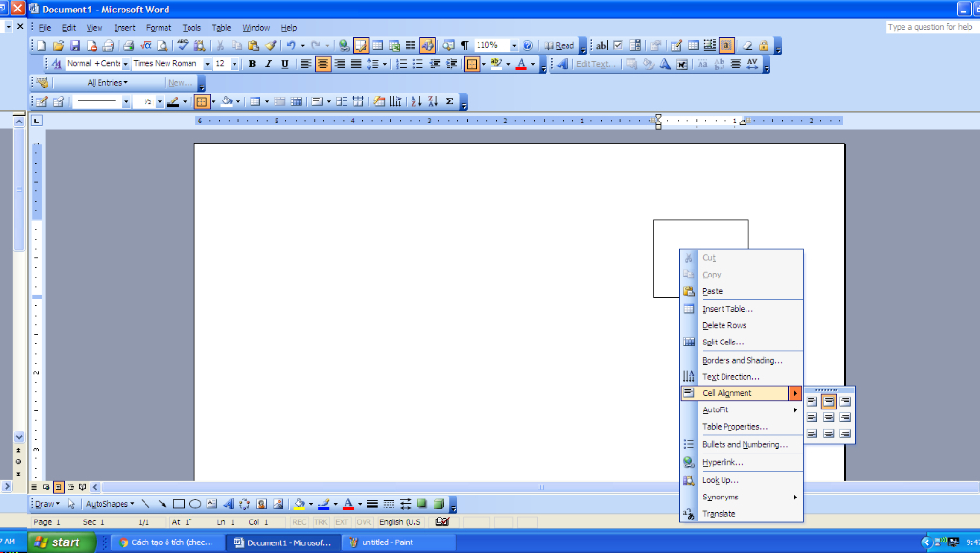The width and height of the screenshot is (980, 553).
Task: Open the Format menu
Action: [159, 28]
